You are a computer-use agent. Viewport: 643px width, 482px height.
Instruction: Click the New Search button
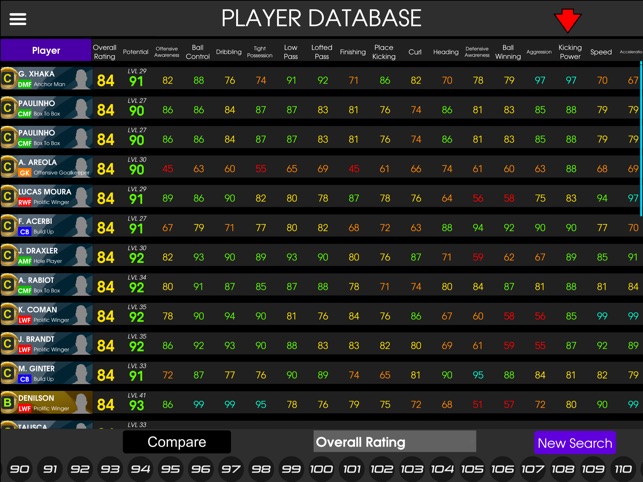click(x=575, y=443)
